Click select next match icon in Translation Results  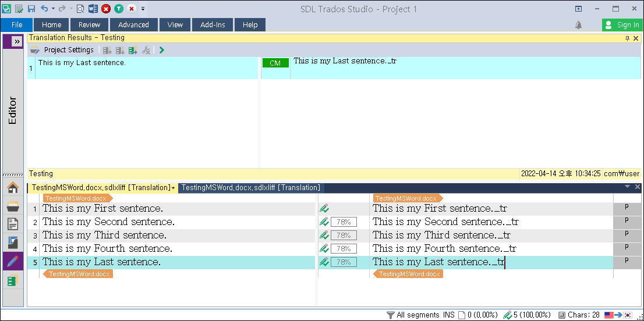[120, 50]
